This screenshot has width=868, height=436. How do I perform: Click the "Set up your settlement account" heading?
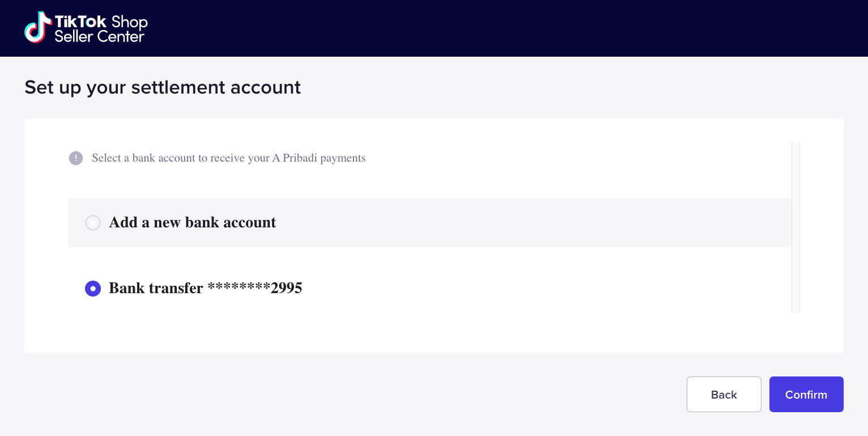coord(163,87)
